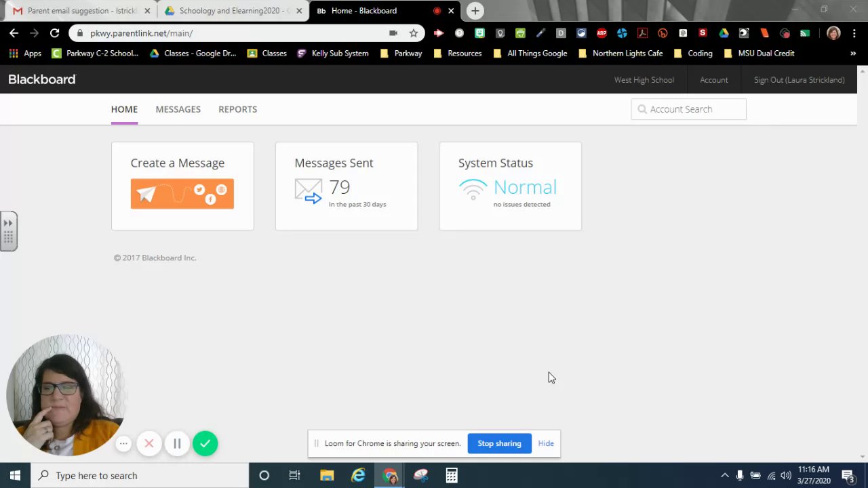Open the Google Drive extension icon
Image resolution: width=868 pixels, height=488 pixels.
pos(724,33)
